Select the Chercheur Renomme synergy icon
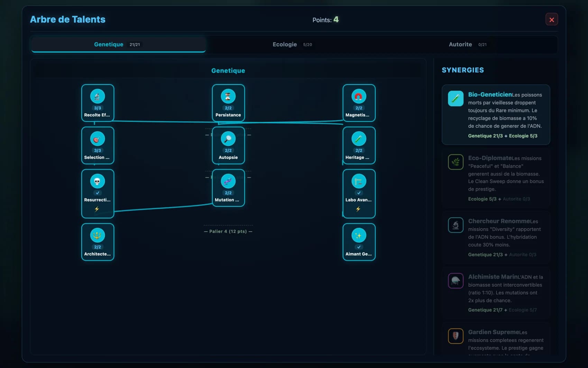The height and width of the screenshot is (368, 588). pos(456,225)
